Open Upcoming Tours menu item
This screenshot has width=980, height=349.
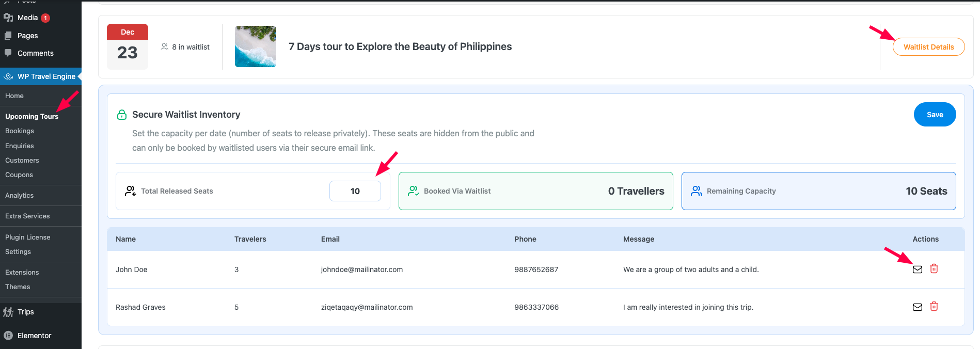31,117
